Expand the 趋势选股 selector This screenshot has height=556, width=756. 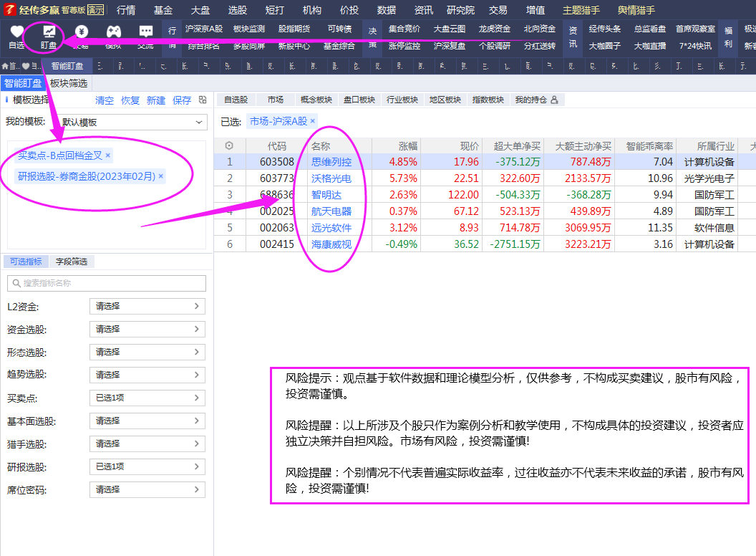coord(147,375)
